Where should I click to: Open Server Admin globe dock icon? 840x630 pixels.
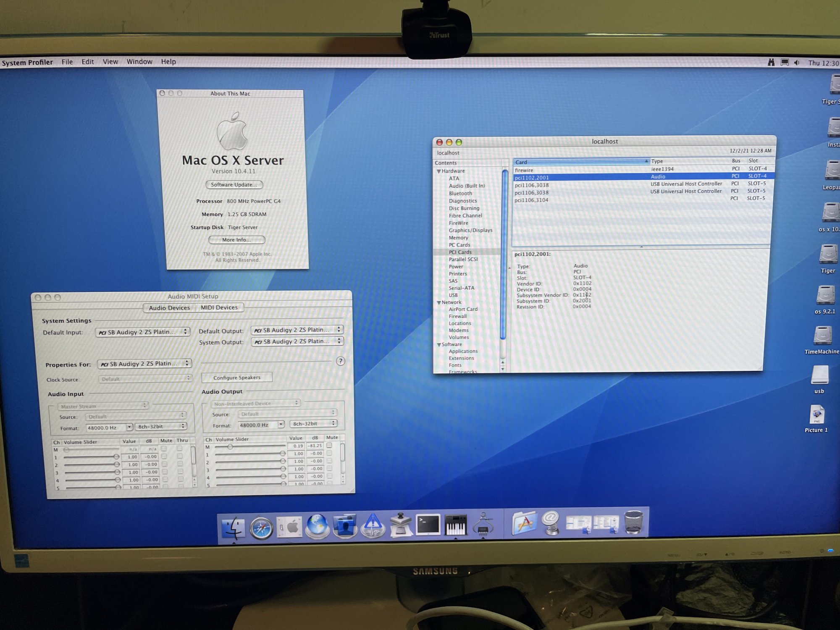[x=317, y=525]
